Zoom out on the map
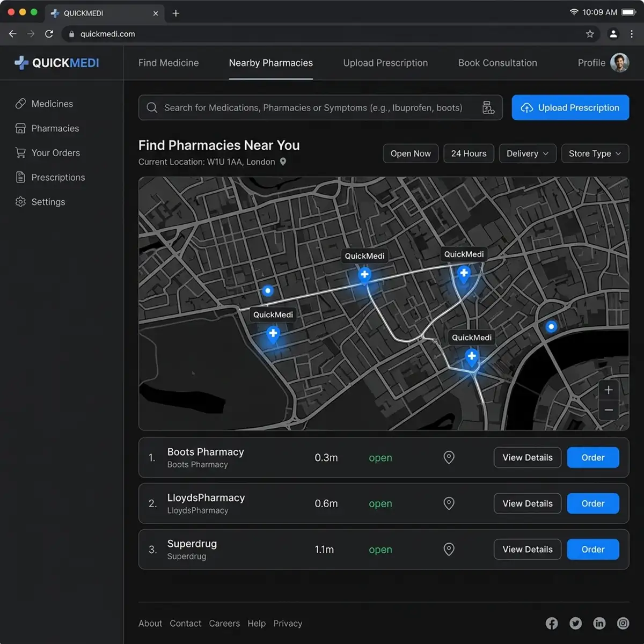This screenshot has width=644, height=644. [609, 410]
